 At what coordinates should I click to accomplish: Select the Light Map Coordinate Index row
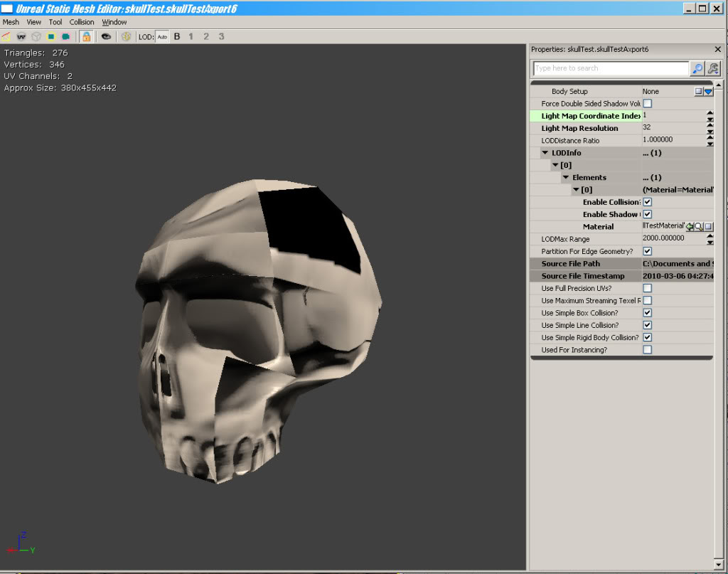[x=621, y=116]
